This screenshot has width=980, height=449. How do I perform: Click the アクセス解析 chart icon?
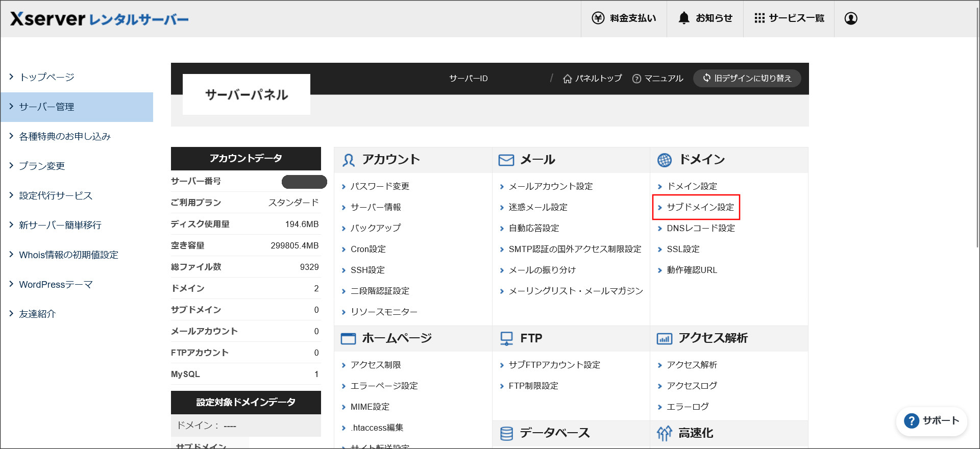coord(664,338)
